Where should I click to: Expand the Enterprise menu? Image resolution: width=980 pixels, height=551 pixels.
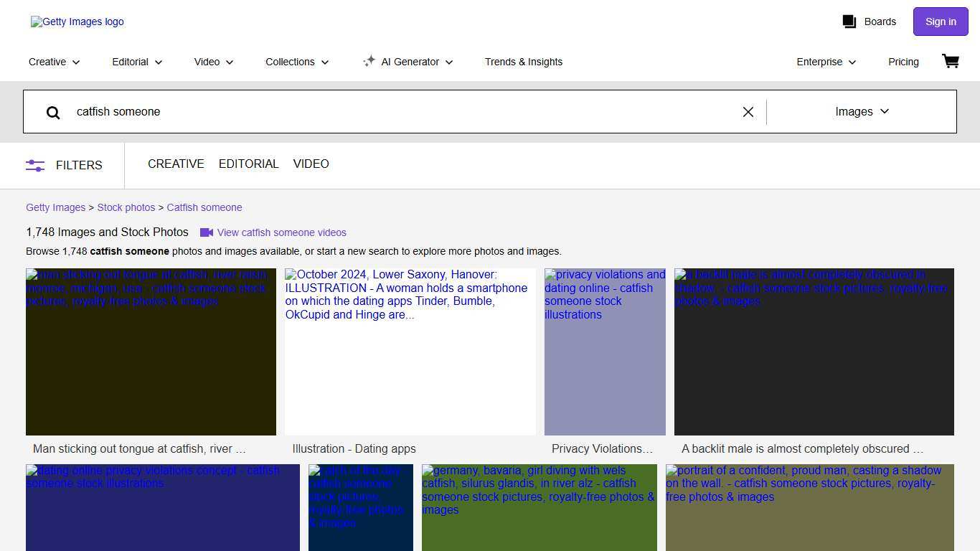click(x=825, y=62)
